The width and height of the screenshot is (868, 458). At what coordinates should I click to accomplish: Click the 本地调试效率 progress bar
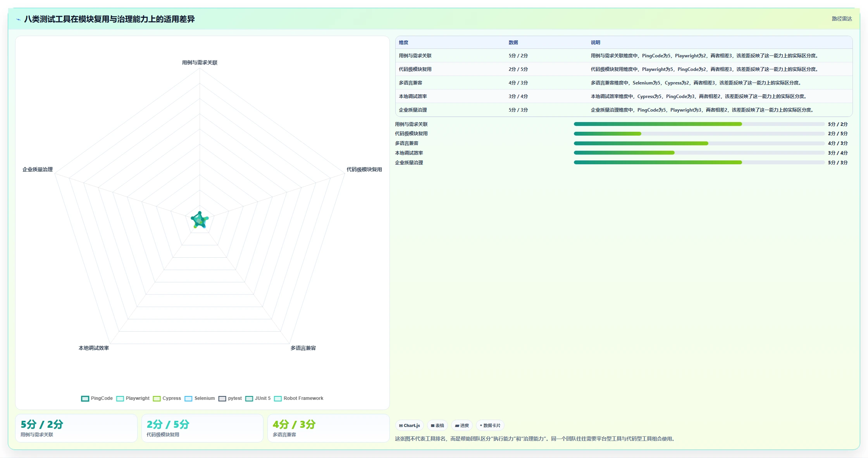(699, 153)
